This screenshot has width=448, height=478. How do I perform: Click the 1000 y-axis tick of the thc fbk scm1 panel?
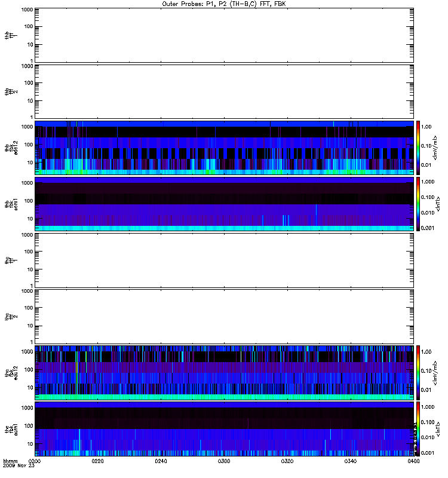(27, 408)
